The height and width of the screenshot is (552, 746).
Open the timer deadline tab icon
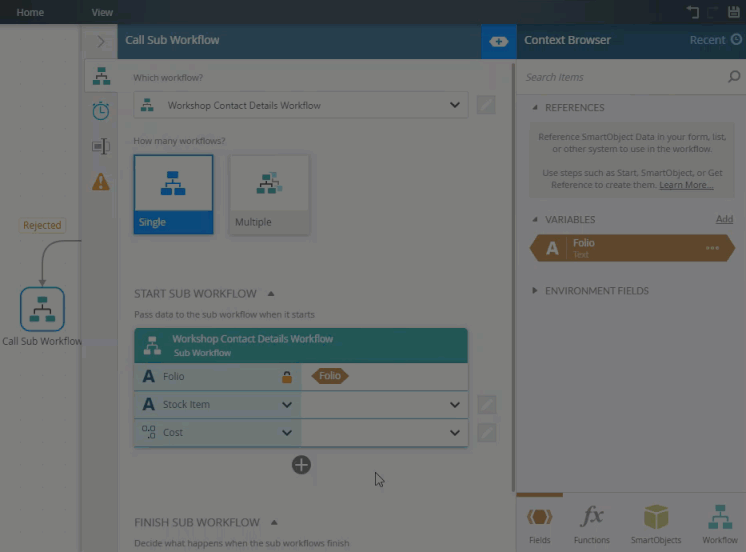[x=101, y=111]
